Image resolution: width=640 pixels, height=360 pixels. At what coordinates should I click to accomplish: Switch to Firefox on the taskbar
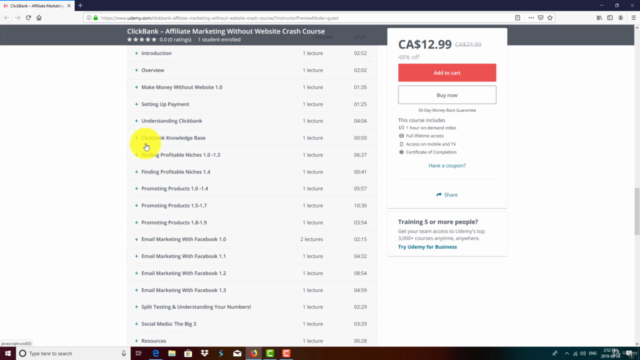[254, 353]
